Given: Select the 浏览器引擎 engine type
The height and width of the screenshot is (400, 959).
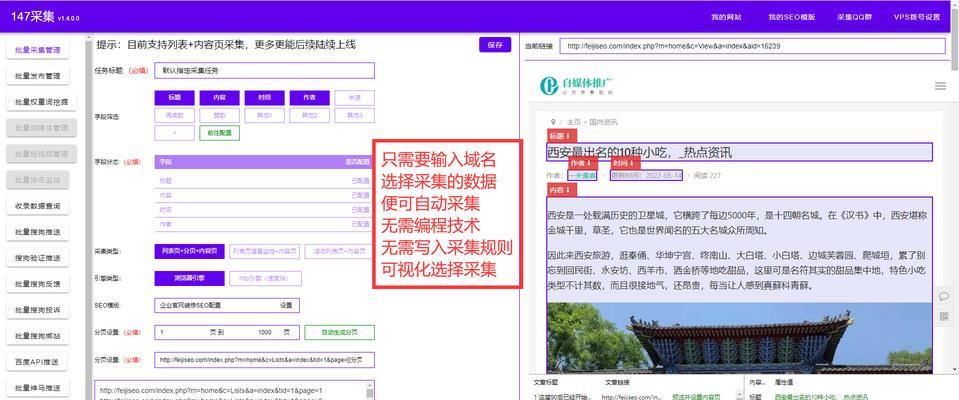Looking at the screenshot, I should (182, 278).
